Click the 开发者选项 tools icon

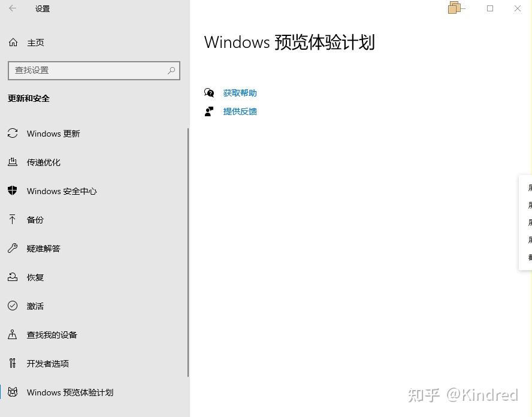click(13, 363)
